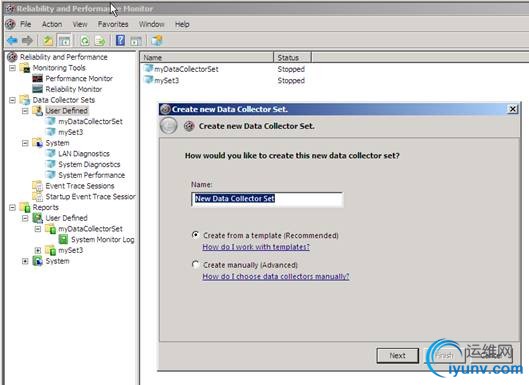This screenshot has width=529, height=385.
Task: Close the Create new Data Collector Set dialog
Action: click(512, 109)
